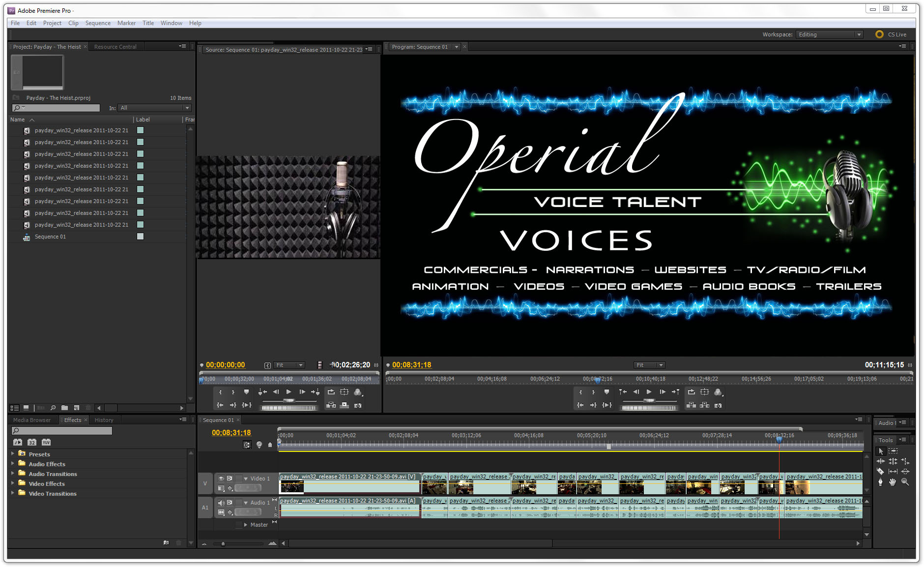Open the In: All dropdown in Project panel
This screenshot has height=567, width=924.
click(155, 108)
